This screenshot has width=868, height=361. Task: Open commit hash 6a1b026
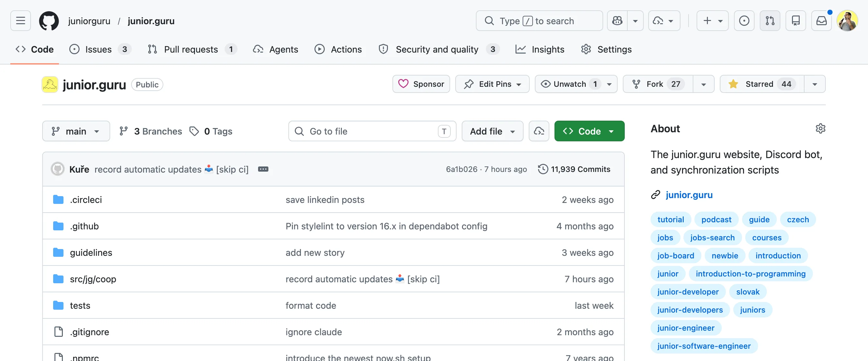click(461, 169)
